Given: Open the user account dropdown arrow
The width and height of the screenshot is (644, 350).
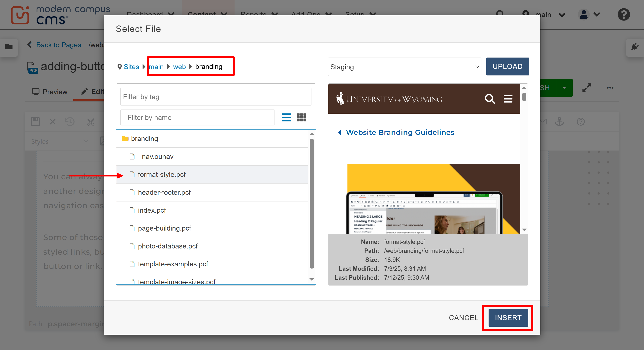Looking at the screenshot, I should (597, 15).
